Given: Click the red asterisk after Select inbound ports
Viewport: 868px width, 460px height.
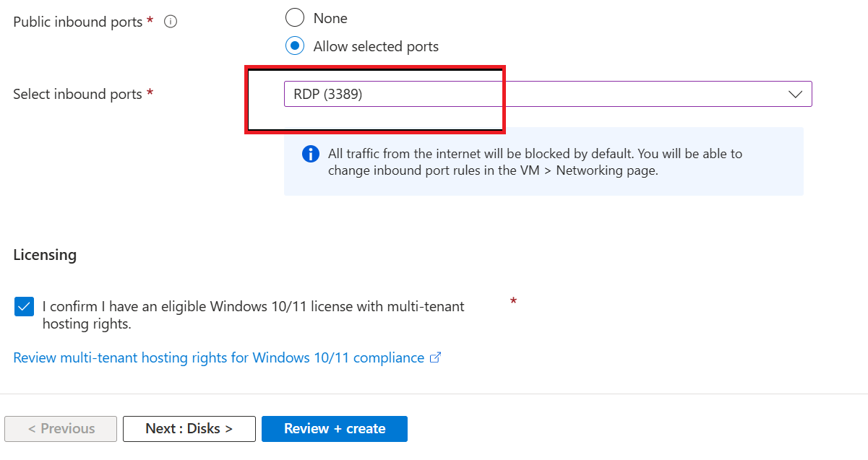Looking at the screenshot, I should (150, 93).
